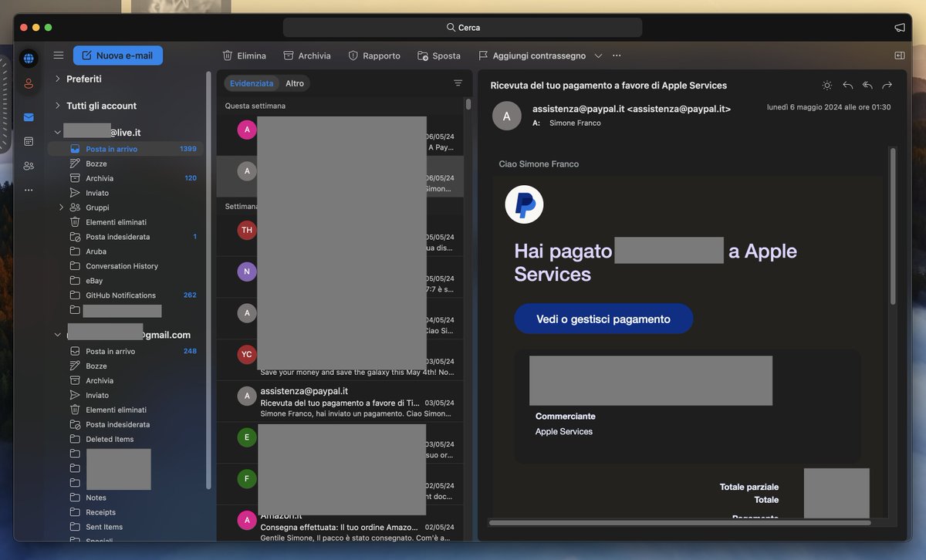
Task: Click the Reply arrow icon
Action: point(848,85)
